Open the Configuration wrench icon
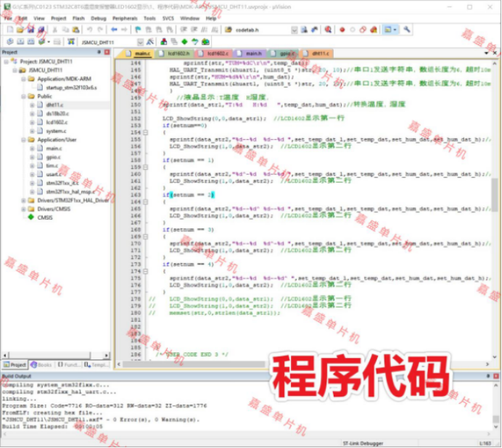502x448 pixels. tap(406, 30)
